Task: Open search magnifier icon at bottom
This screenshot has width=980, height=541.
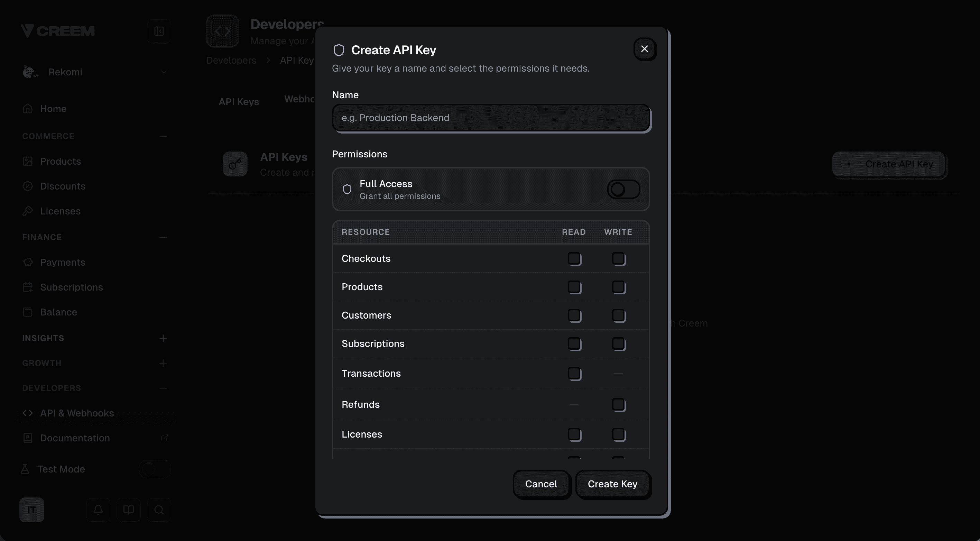Action: 159,510
